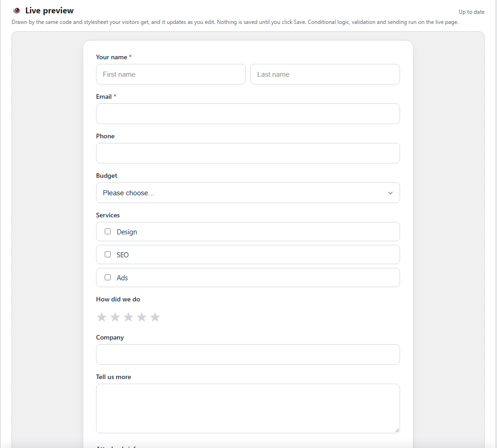Open the Budget dropdown
The width and height of the screenshot is (497, 448).
[x=248, y=193]
